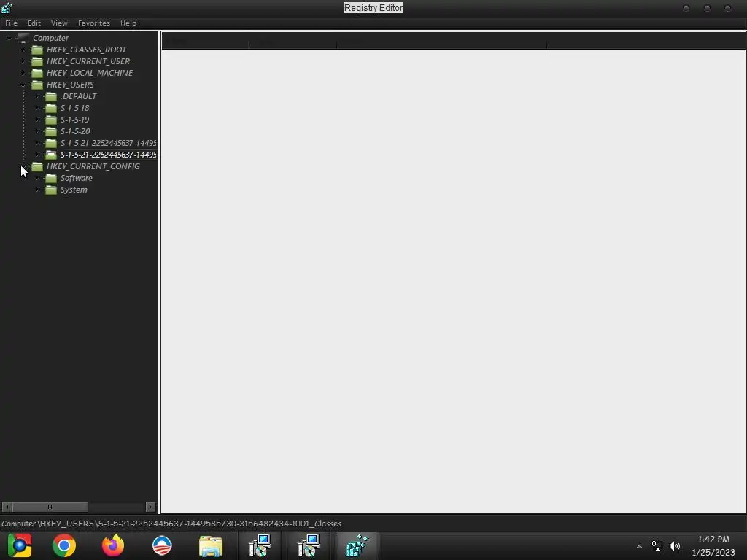Click the volume speaker tray icon

click(x=675, y=546)
